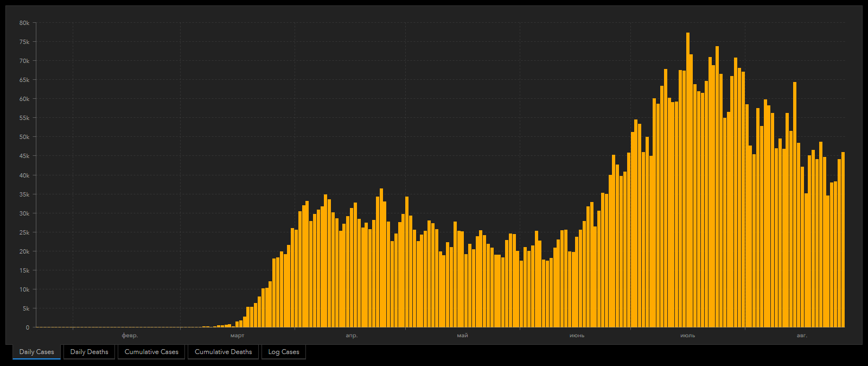The width and height of the screenshot is (868, 366).
Task: Click the 75k y-axis label
Action: pos(24,42)
